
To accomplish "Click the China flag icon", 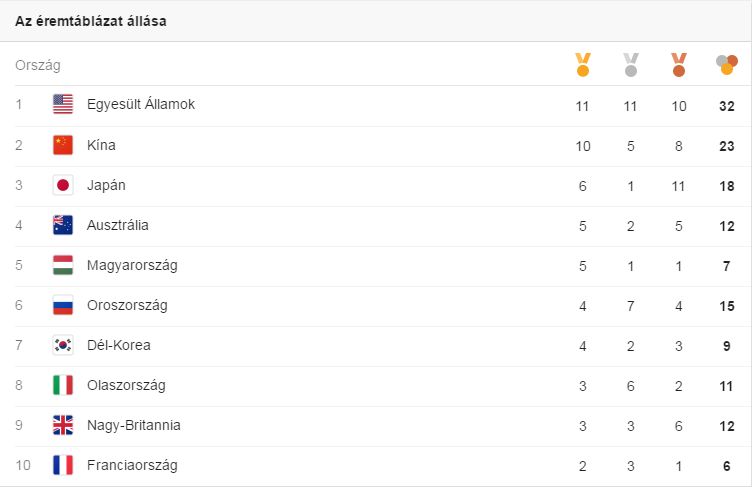I will coord(63,145).
